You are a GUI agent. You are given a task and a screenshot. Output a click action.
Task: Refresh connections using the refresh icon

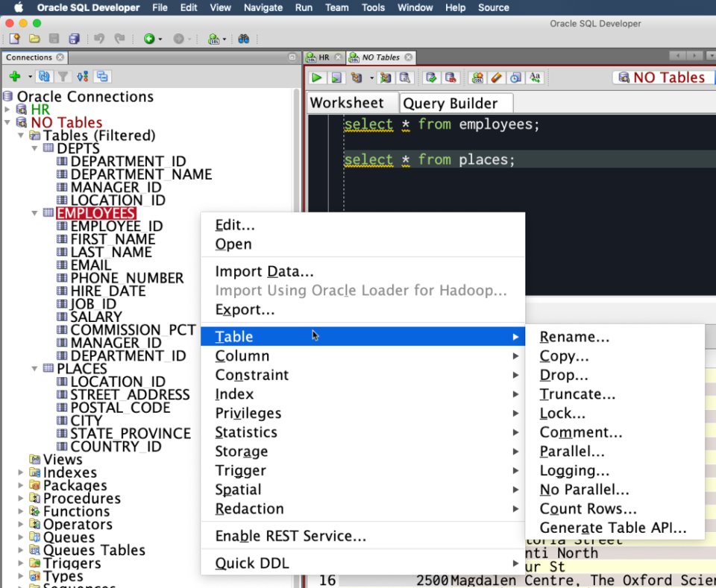(44, 76)
